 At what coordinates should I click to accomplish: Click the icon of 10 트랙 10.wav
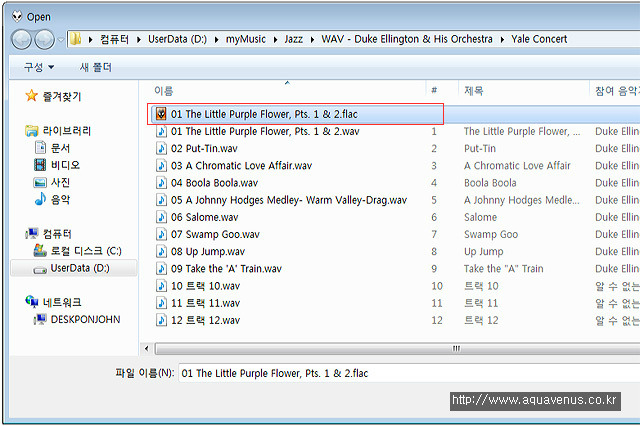click(x=162, y=285)
